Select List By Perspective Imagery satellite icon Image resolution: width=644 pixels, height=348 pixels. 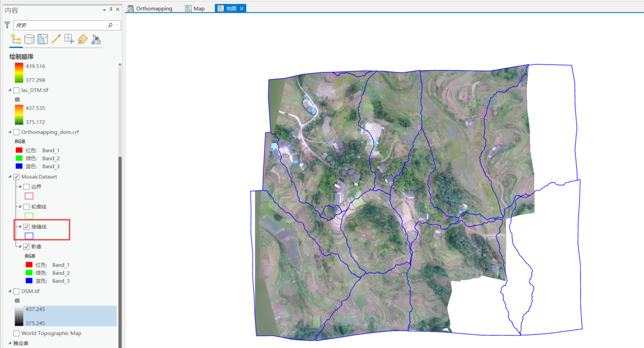[x=96, y=39]
